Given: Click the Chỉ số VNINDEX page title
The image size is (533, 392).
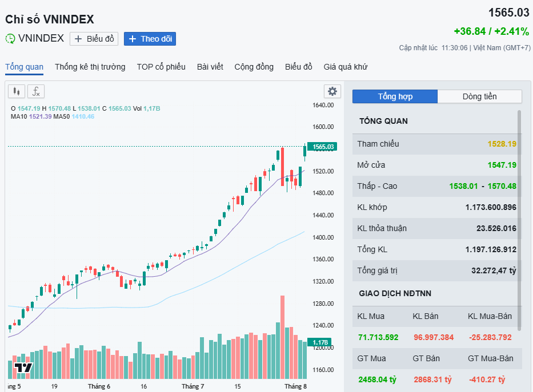Looking at the screenshot, I should (x=50, y=19).
